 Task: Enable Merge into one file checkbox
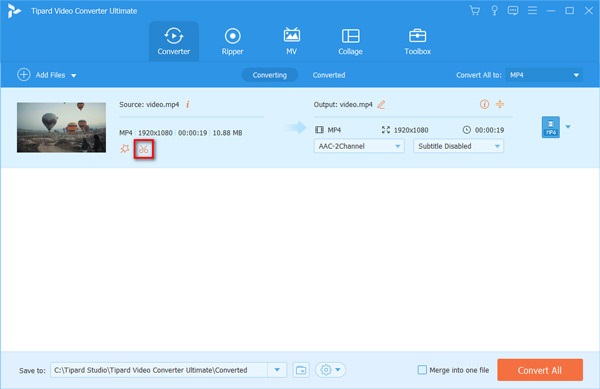pyautogui.click(x=422, y=370)
